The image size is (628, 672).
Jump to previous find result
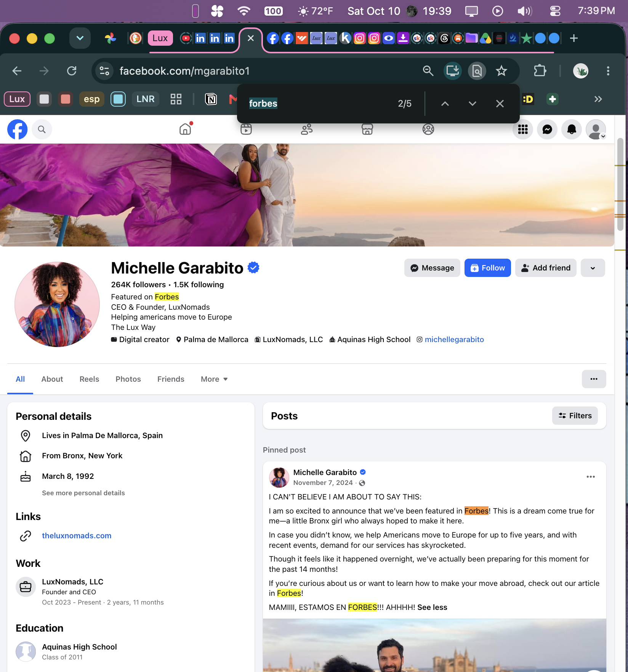coord(445,104)
